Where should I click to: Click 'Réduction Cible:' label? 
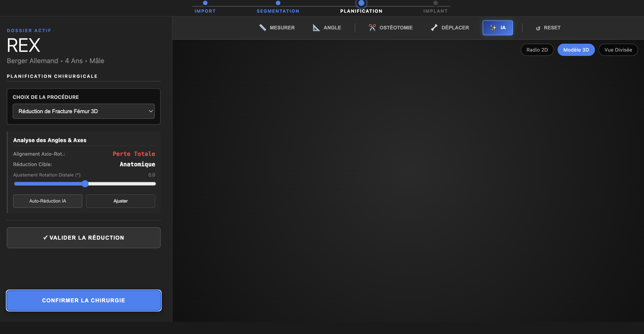33,165
